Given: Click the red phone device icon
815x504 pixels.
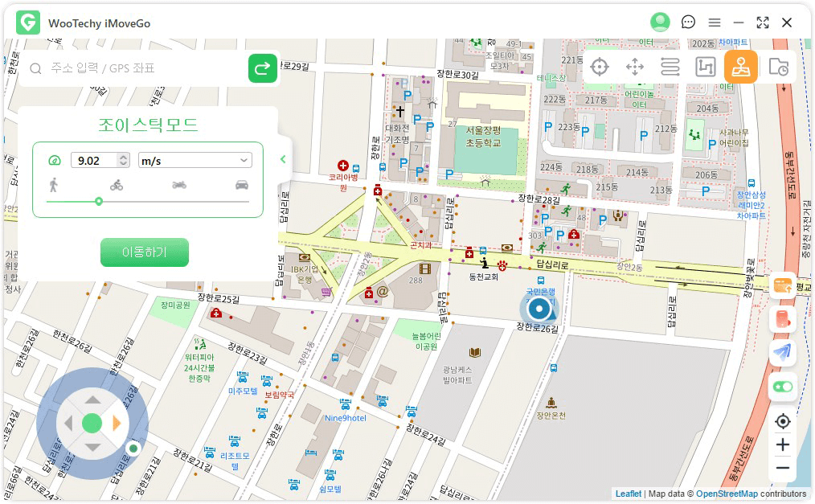Looking at the screenshot, I should click(782, 319).
